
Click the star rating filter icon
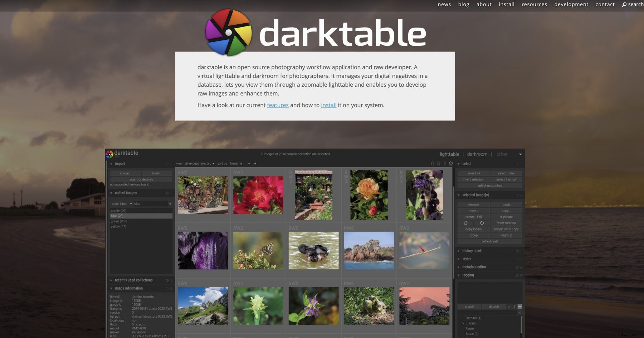click(x=438, y=163)
